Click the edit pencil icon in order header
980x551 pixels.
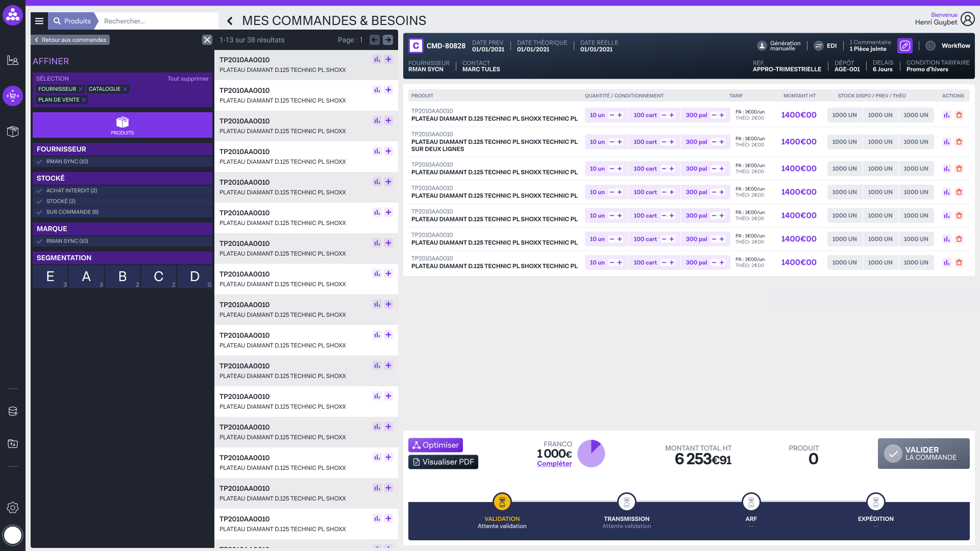905,46
